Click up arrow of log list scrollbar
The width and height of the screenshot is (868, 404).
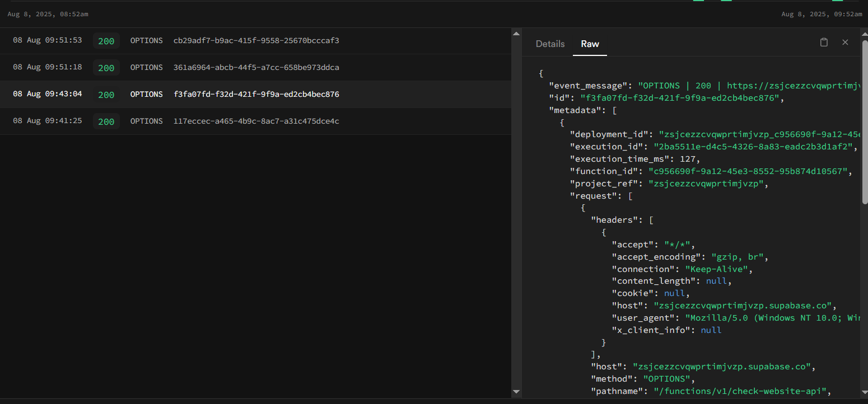[x=516, y=34]
